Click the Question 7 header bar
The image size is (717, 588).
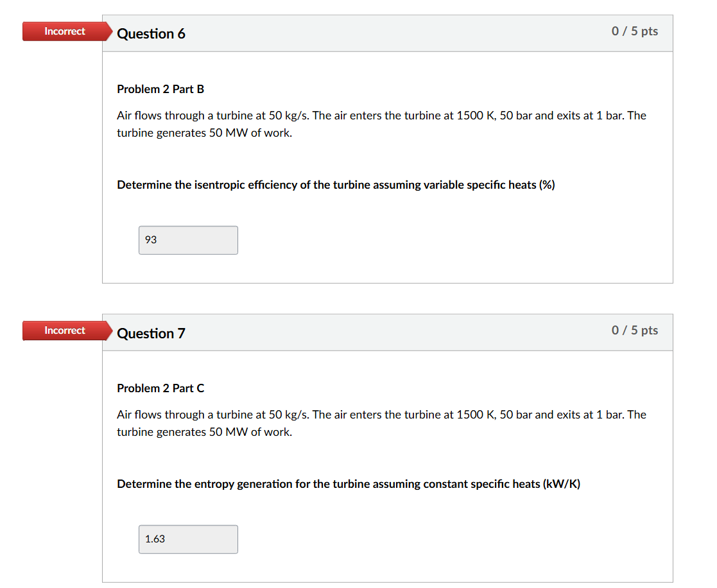385,333
